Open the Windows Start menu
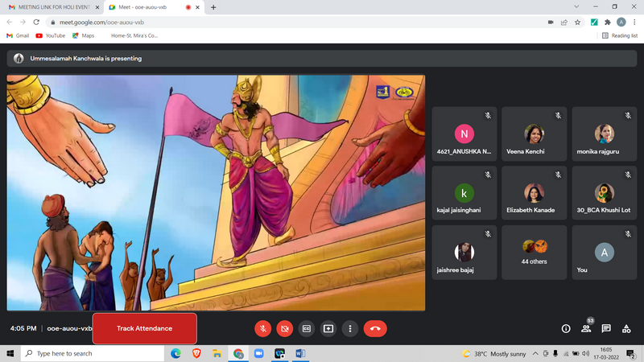 coord(10,353)
